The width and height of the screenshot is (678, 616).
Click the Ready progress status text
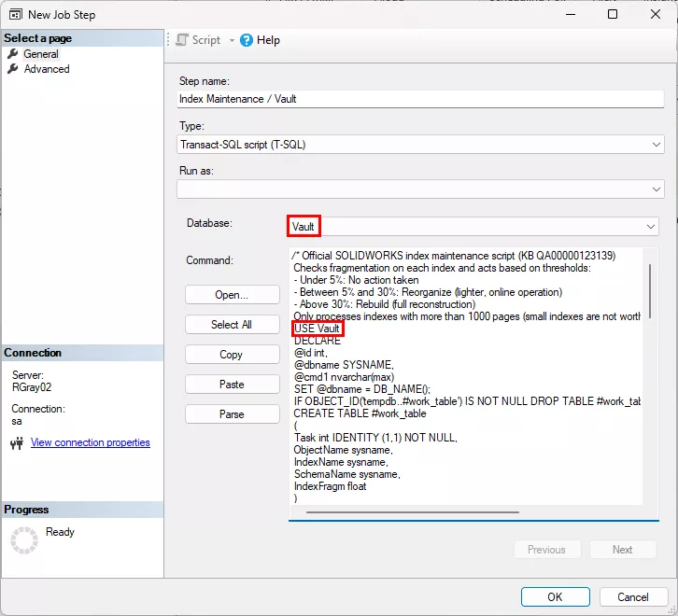click(60, 532)
